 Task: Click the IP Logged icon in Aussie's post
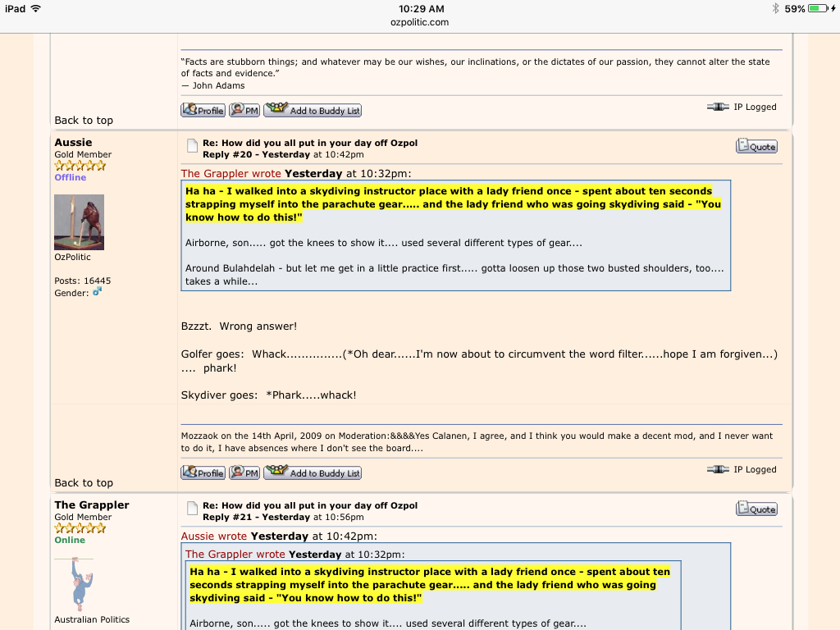click(718, 470)
